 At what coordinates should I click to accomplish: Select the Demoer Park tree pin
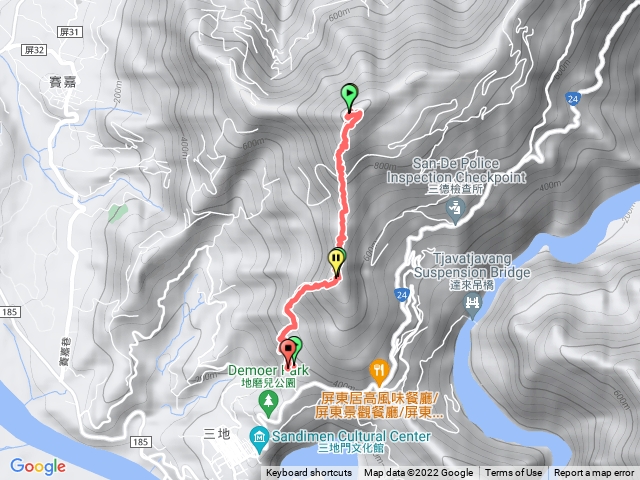point(268,404)
